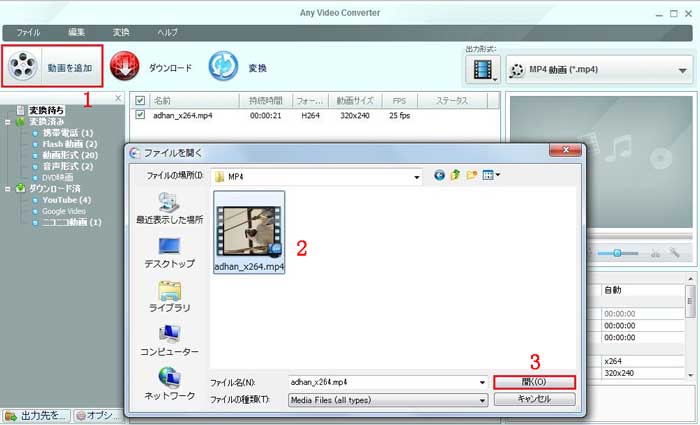The height and width of the screenshot is (425, 700).
Task: Click the scissors clip icon in preview panel
Action: 655,253
